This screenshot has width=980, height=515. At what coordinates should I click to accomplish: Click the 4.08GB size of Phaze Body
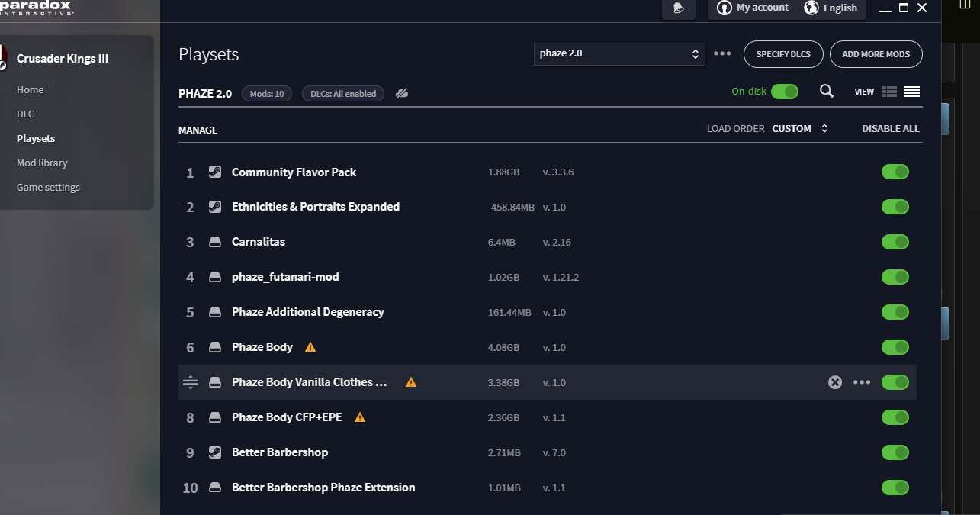(503, 347)
